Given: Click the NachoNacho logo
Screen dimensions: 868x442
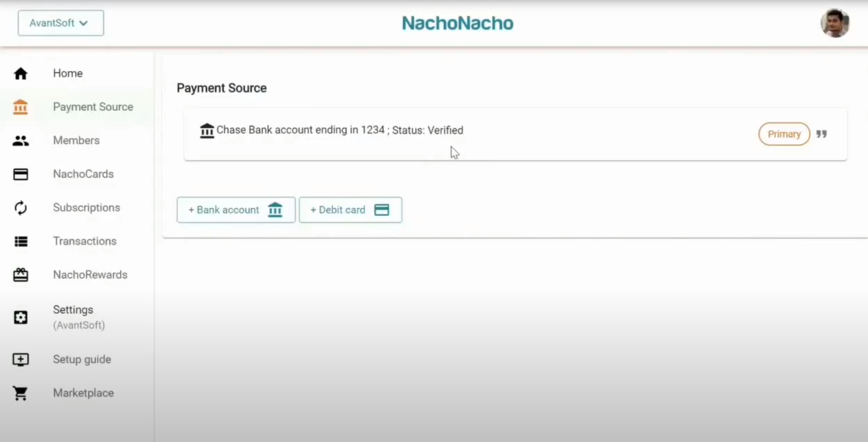Looking at the screenshot, I should click(457, 23).
